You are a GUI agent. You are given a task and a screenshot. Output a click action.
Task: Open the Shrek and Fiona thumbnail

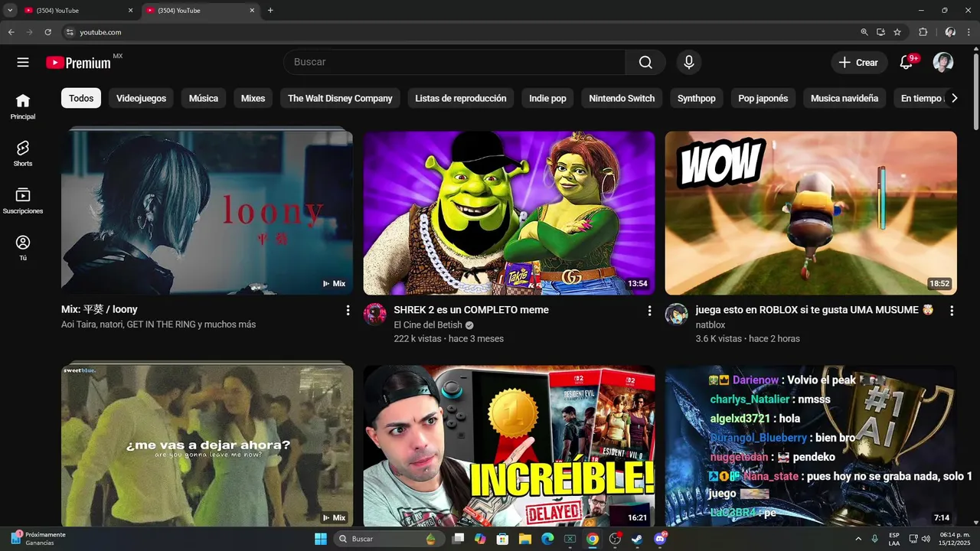click(x=509, y=213)
